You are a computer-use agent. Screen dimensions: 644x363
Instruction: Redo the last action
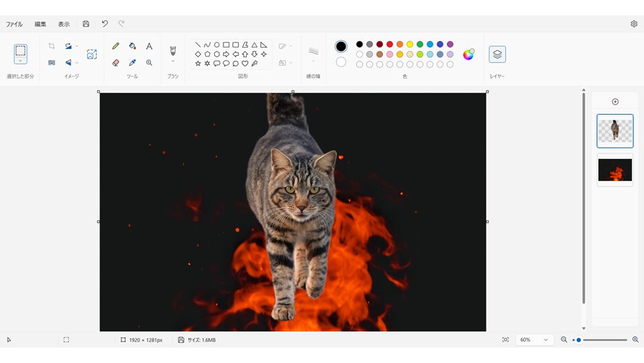click(x=121, y=23)
